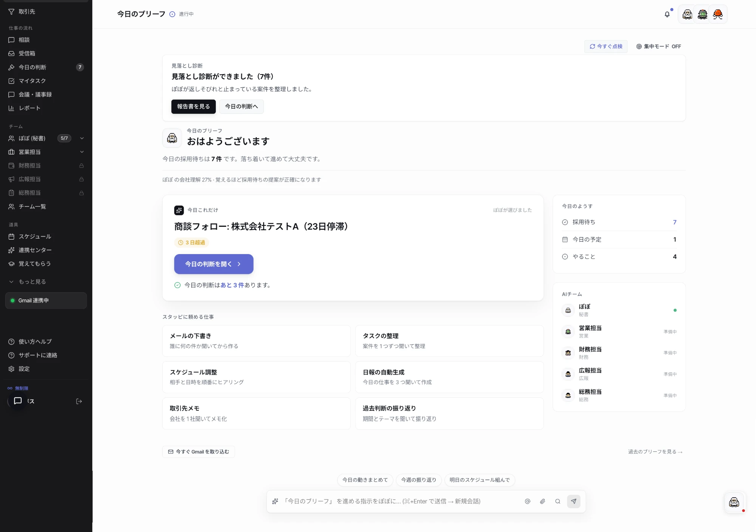Click the Gmail 連携中 status button
The height and width of the screenshot is (532, 756).
point(46,301)
